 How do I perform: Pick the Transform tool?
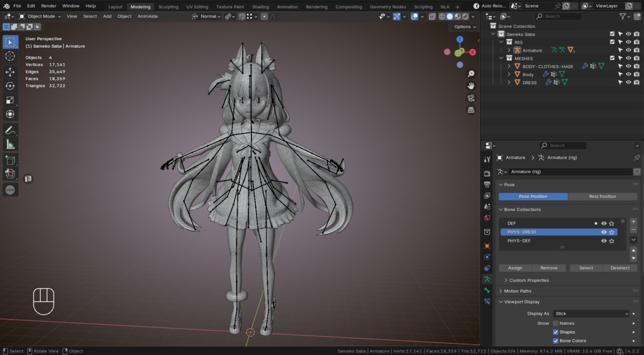coord(10,114)
